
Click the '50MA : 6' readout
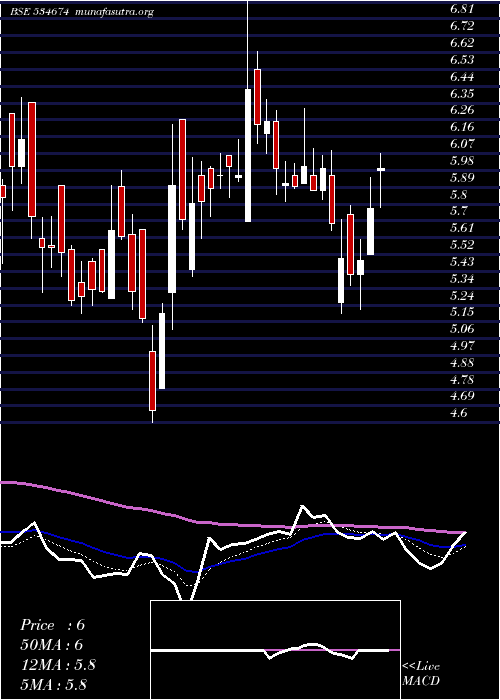click(x=52, y=645)
